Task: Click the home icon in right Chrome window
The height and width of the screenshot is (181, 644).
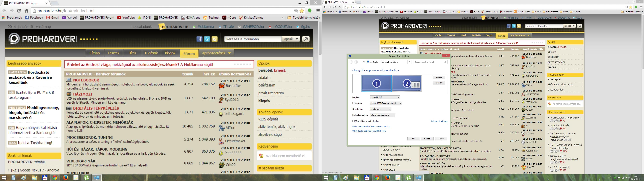Action: tap(339, 7)
